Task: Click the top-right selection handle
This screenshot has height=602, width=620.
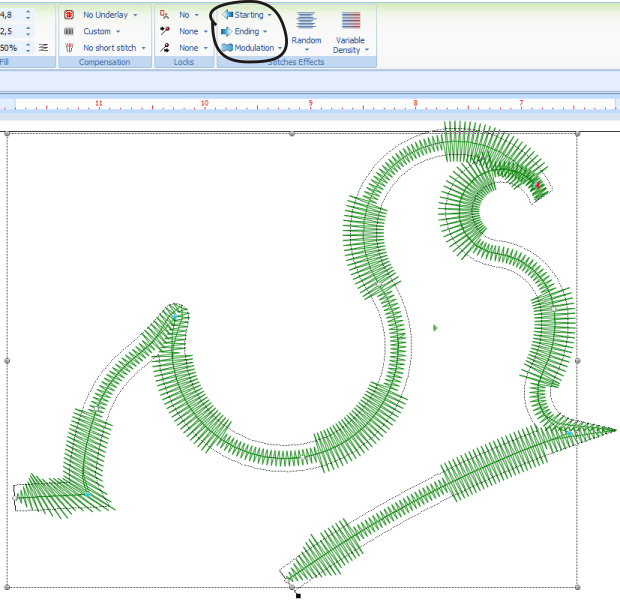Action: tap(578, 134)
